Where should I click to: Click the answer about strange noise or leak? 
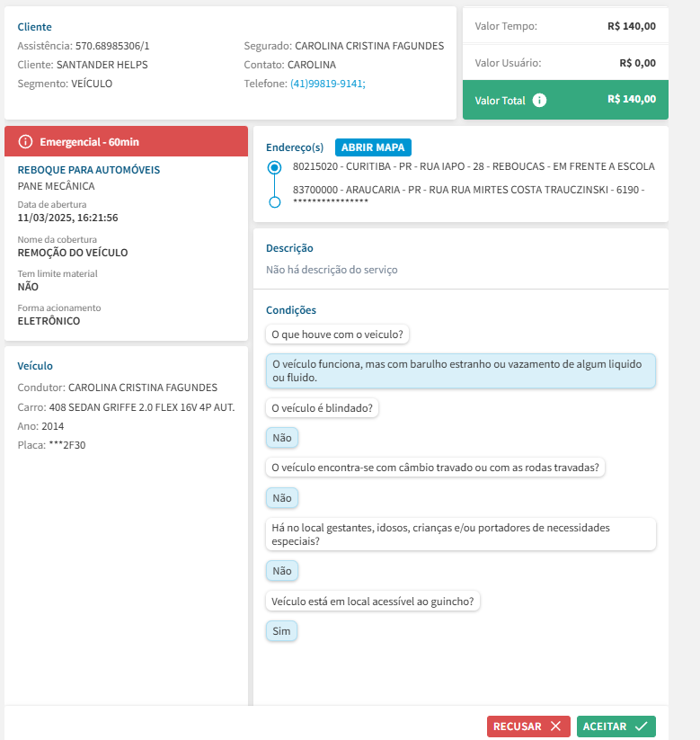pos(461,370)
